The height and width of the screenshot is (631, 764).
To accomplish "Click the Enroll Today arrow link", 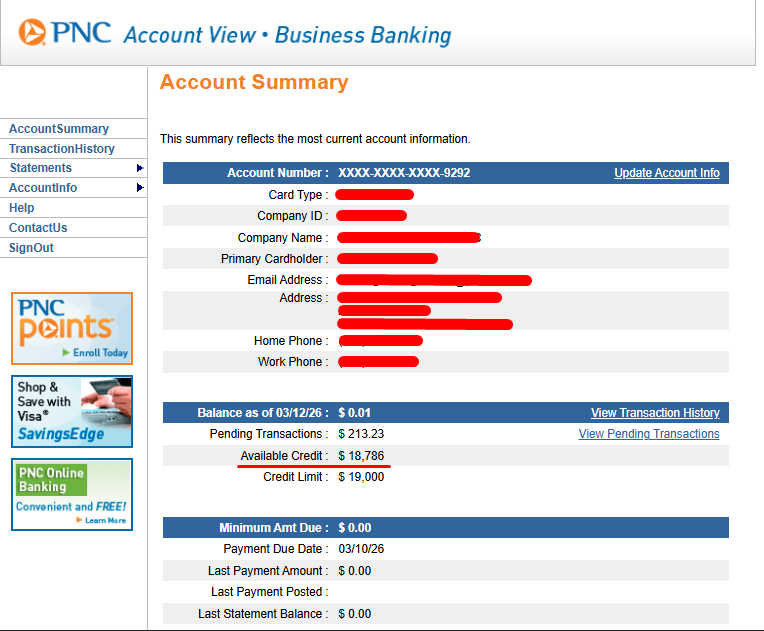I will (x=96, y=353).
